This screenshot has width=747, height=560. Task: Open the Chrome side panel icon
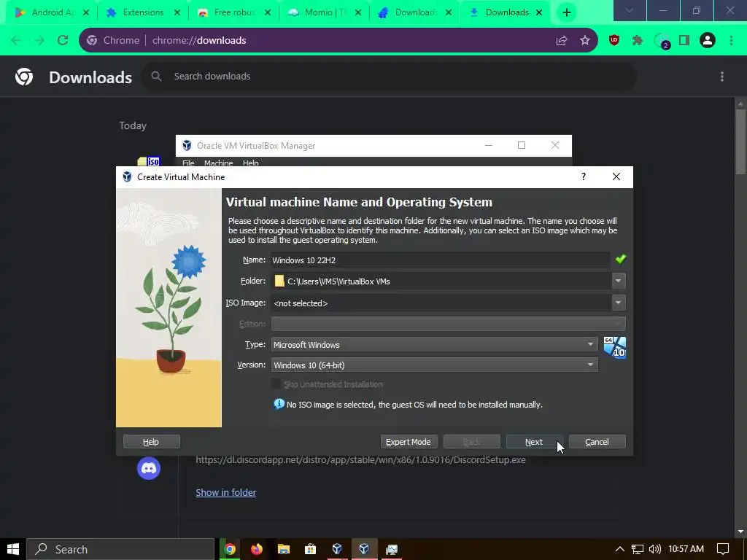[x=684, y=41]
